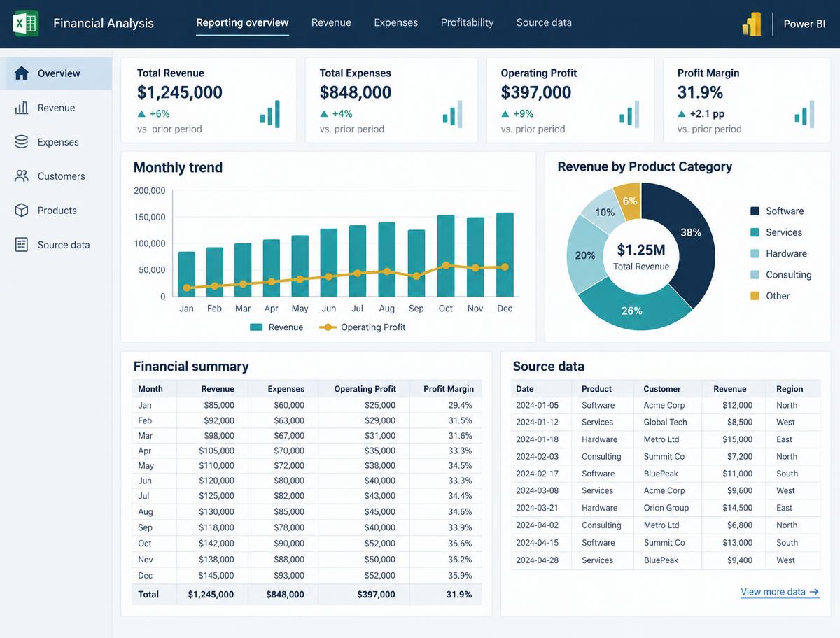Click the Region column header

(x=790, y=389)
